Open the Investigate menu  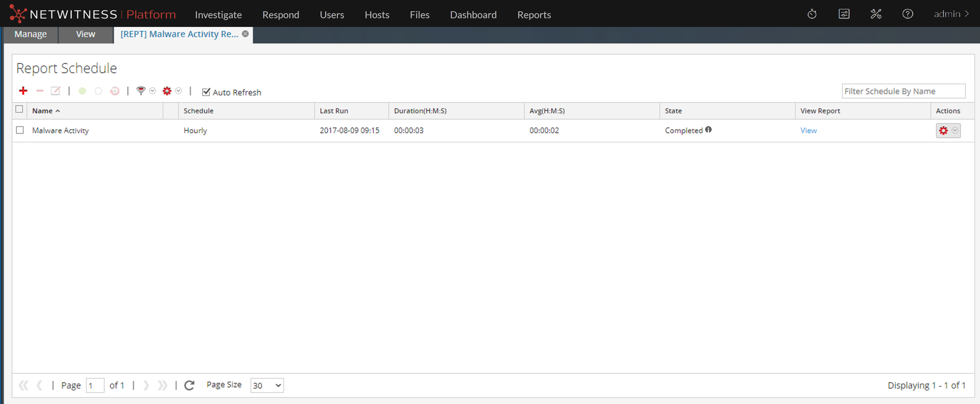pyautogui.click(x=218, y=15)
